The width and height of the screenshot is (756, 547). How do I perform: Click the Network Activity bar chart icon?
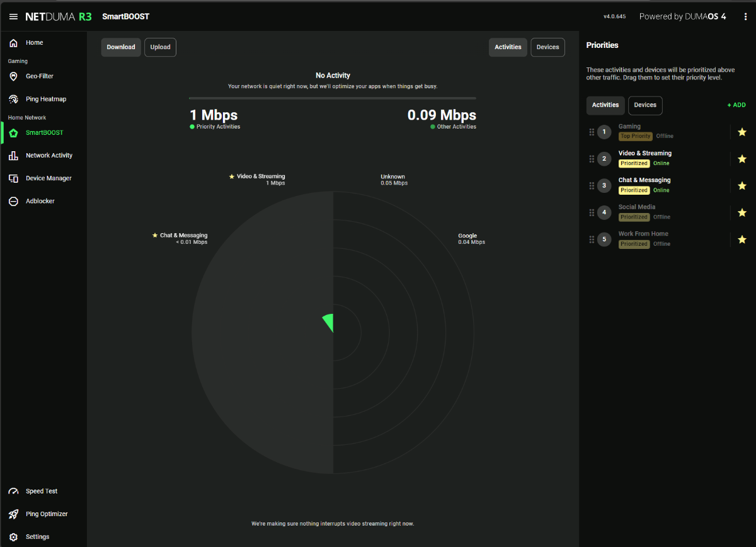click(x=13, y=156)
